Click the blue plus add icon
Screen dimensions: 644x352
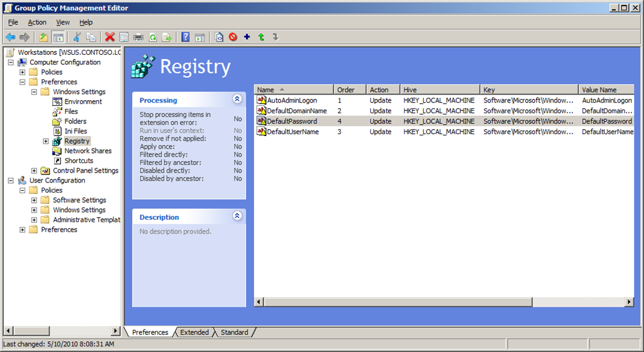click(x=247, y=37)
